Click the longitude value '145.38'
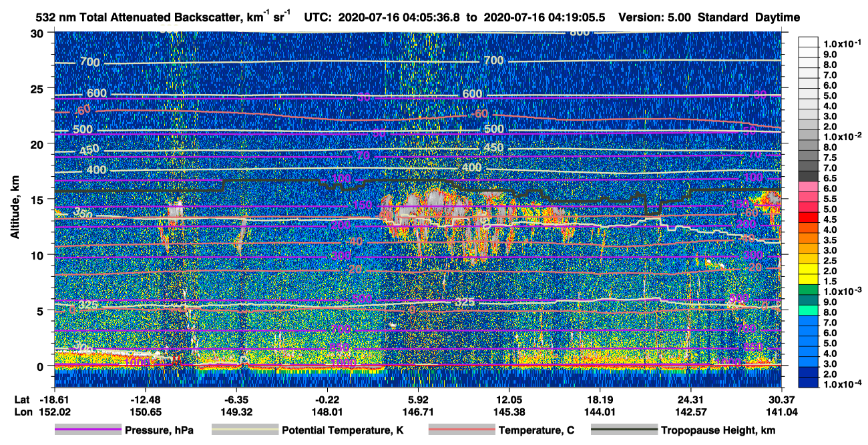Image resolution: width=868 pixels, height=445 pixels. [x=509, y=412]
